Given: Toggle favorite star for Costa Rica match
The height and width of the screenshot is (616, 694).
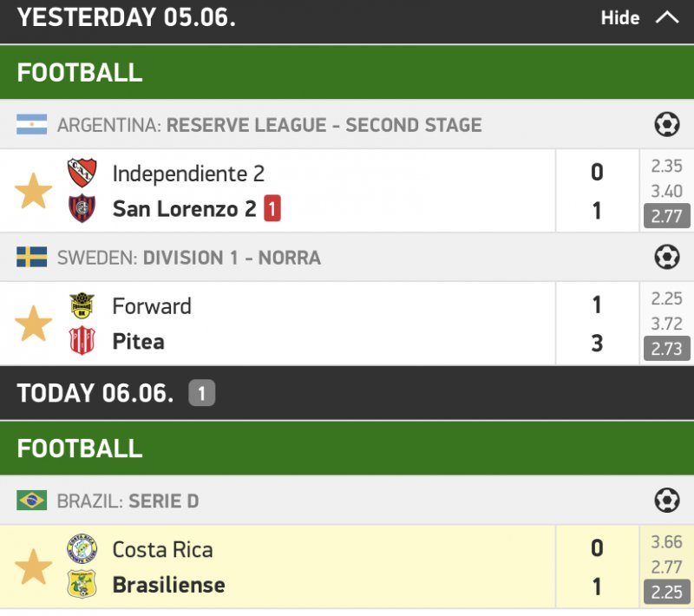Looking at the screenshot, I should pos(34,567).
